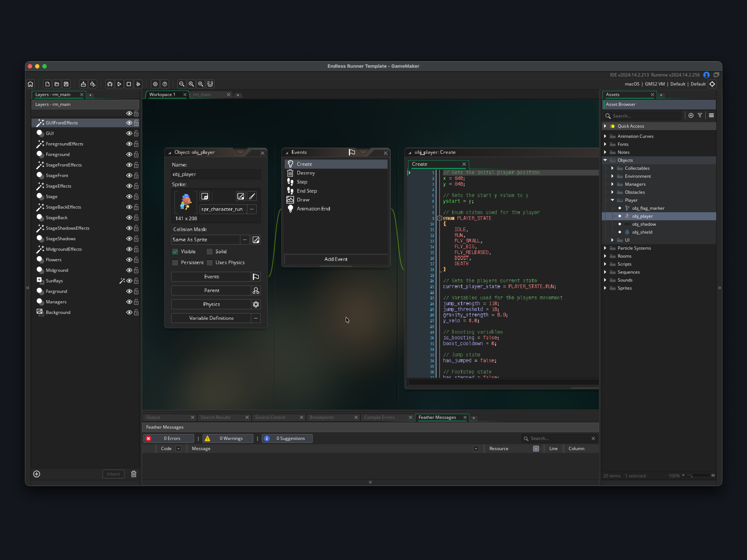Hide the Foreground layer via eye icon
This screenshot has height=560, width=747.
[x=129, y=154]
